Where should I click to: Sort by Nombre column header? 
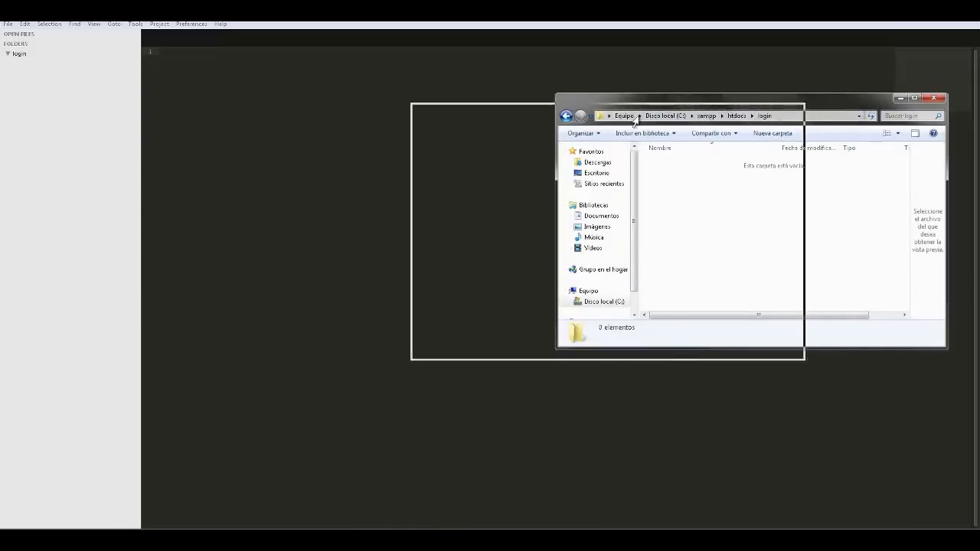pos(660,148)
